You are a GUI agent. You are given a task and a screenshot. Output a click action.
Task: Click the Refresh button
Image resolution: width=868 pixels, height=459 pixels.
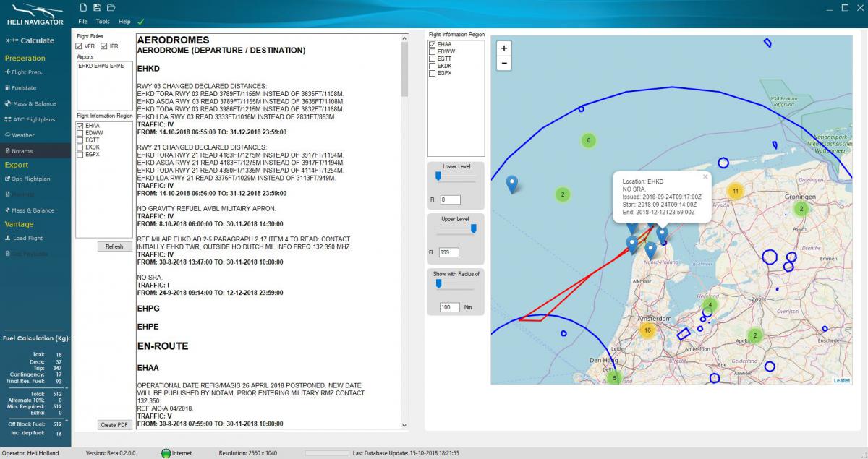click(114, 246)
